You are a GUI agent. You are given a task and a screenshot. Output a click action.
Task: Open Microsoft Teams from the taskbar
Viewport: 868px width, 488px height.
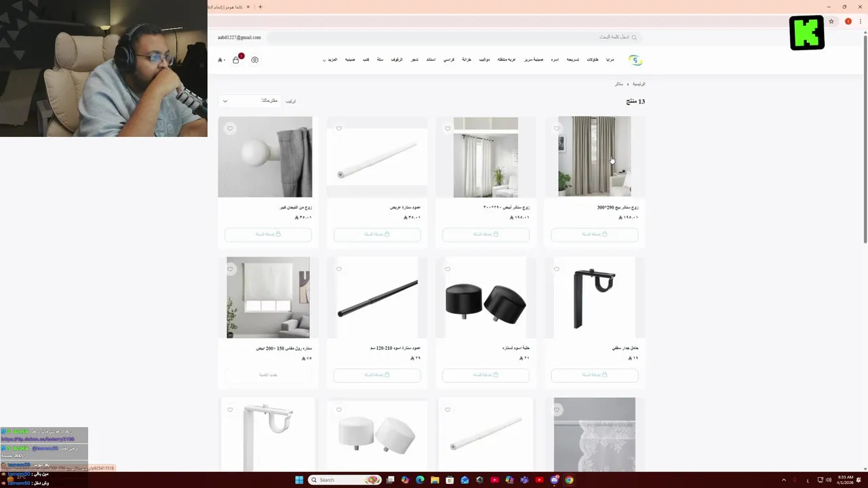(x=524, y=480)
